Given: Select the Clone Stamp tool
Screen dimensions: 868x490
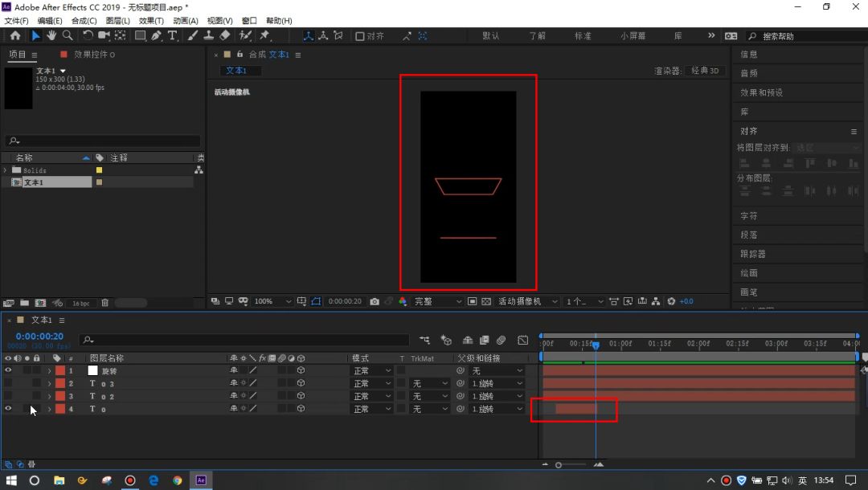Looking at the screenshot, I should [x=208, y=35].
